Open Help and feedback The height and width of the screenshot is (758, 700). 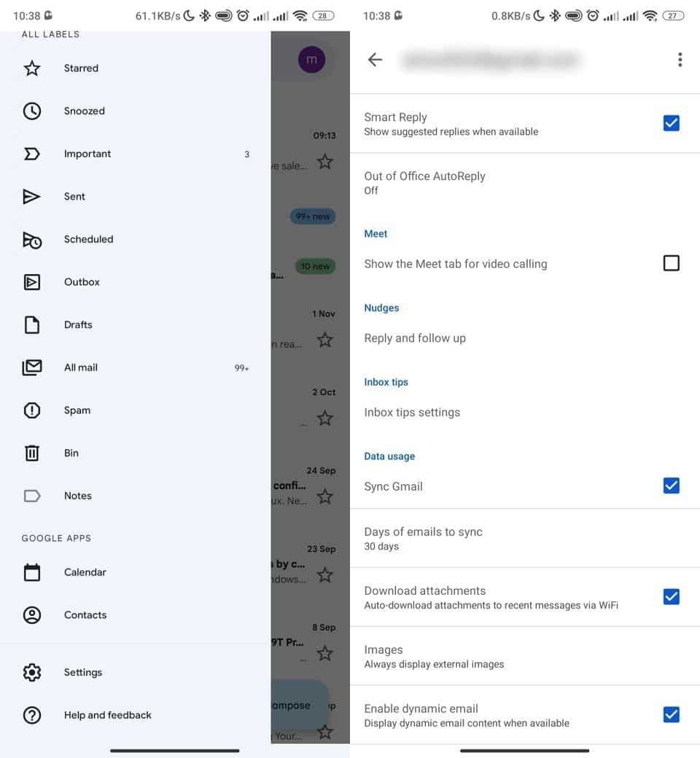107,715
